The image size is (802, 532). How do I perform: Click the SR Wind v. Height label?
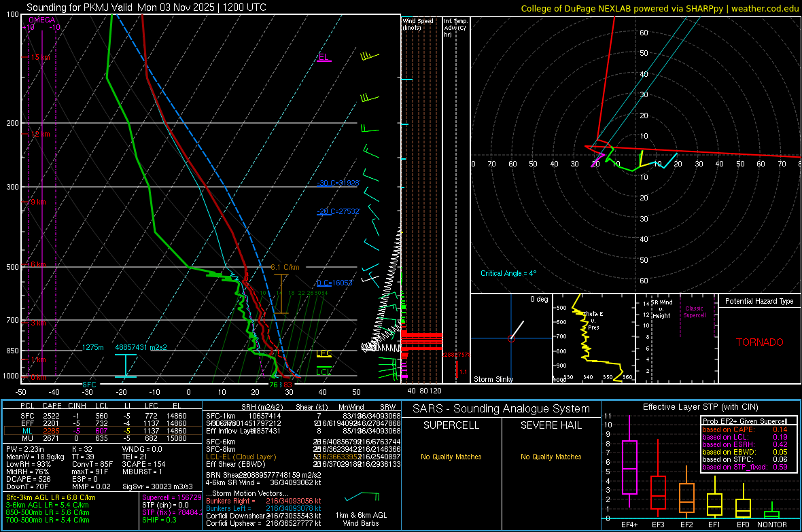661,309
